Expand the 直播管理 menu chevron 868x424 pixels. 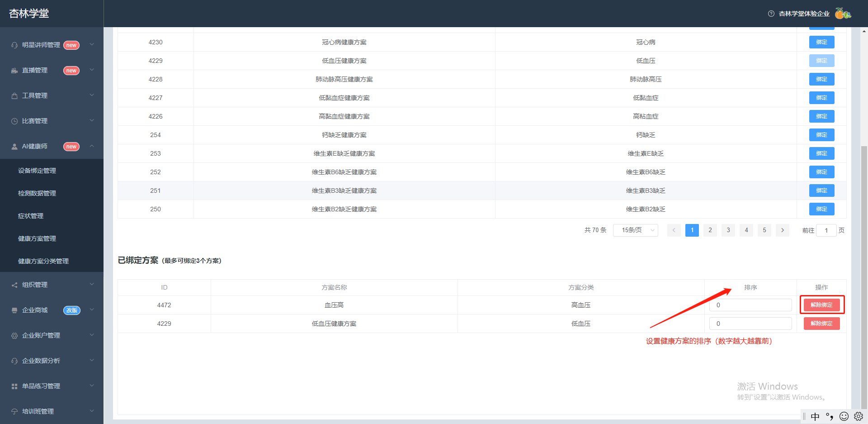coord(92,70)
